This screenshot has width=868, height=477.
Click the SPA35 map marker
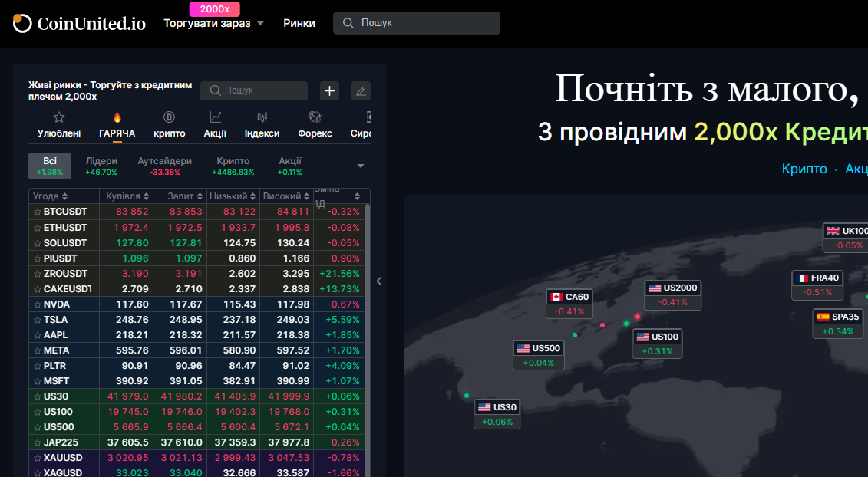coord(838,324)
